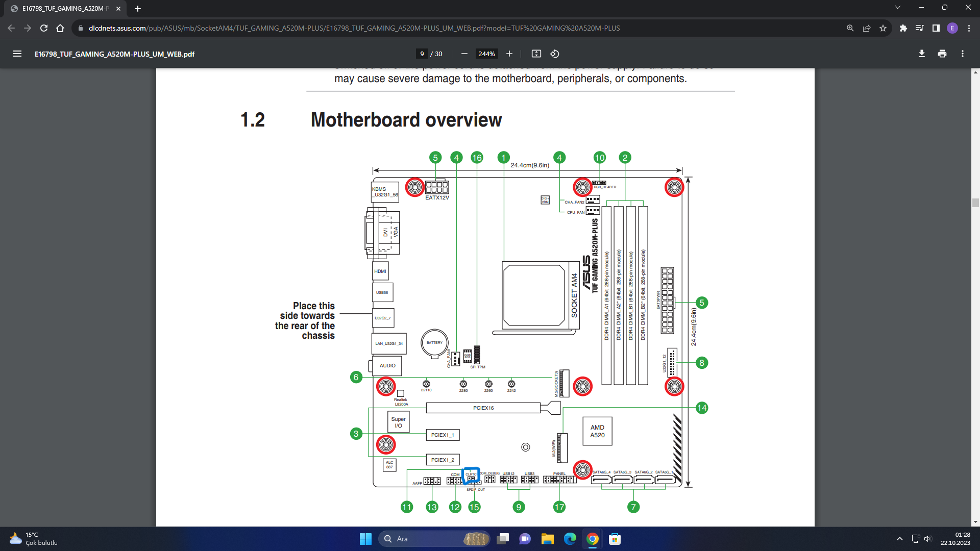The image size is (980, 551).
Task: Click green callout number 17
Action: (559, 507)
